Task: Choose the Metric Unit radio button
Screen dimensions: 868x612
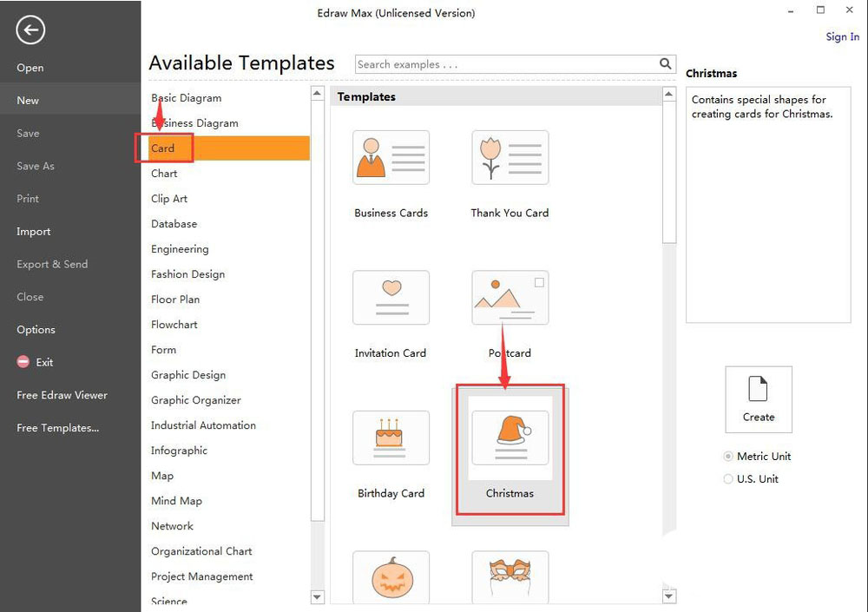Action: point(728,457)
